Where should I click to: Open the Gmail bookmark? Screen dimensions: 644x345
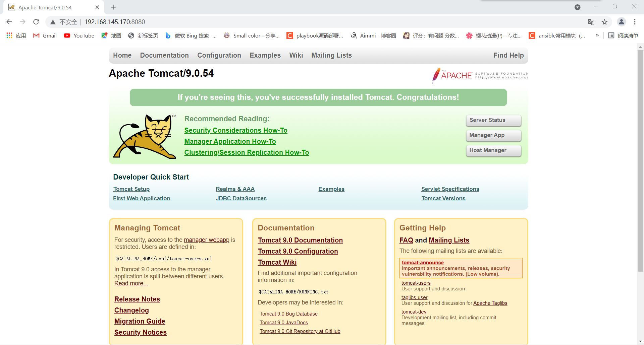pos(45,36)
